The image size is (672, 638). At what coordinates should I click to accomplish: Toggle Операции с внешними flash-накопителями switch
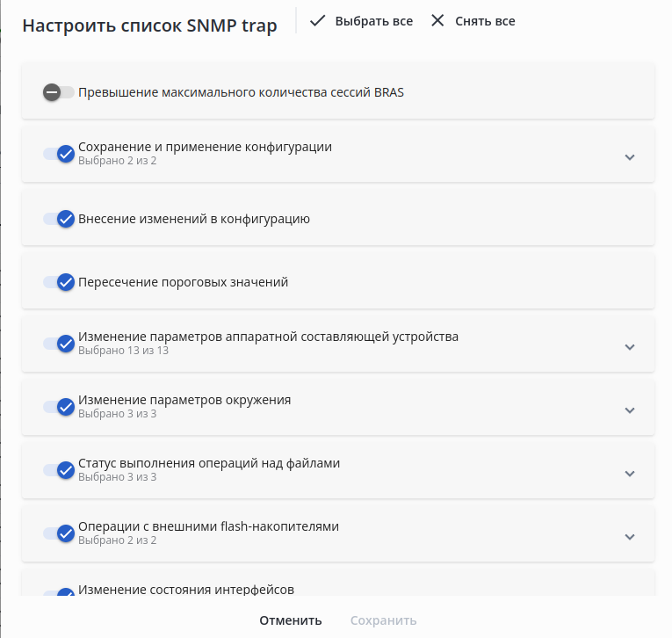coord(59,533)
